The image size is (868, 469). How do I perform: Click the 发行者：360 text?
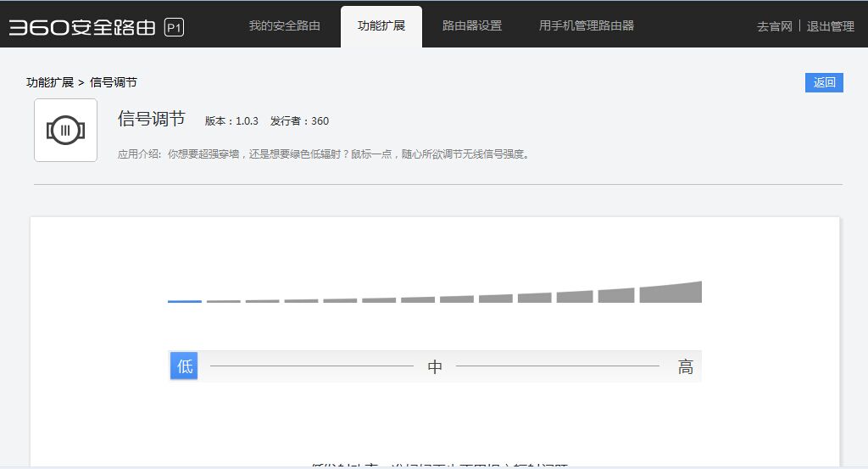point(299,120)
